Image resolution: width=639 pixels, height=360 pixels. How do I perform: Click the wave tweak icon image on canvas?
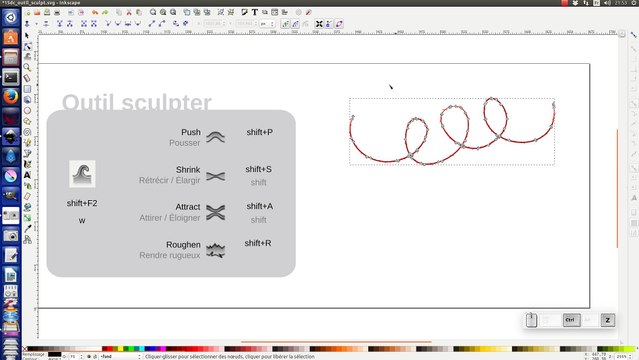82,174
